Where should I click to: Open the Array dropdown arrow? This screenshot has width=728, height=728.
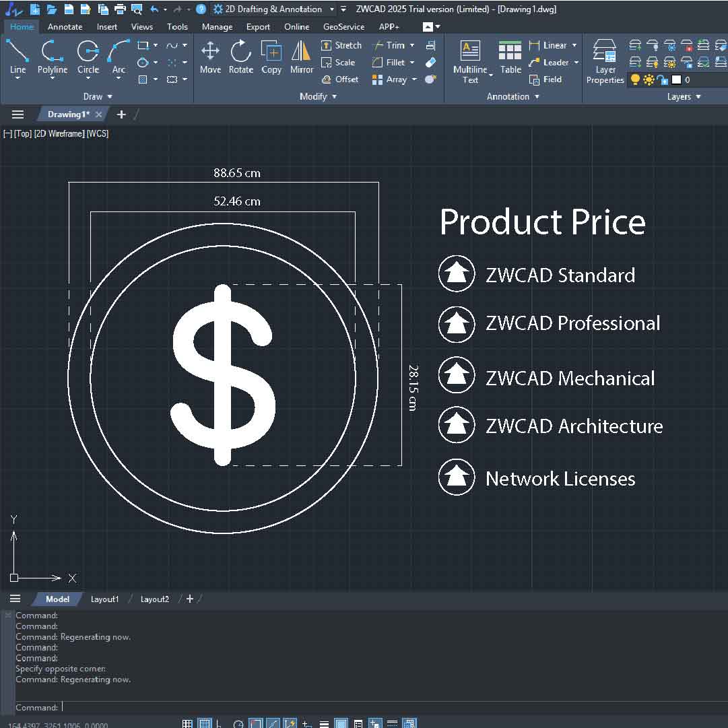(x=414, y=79)
